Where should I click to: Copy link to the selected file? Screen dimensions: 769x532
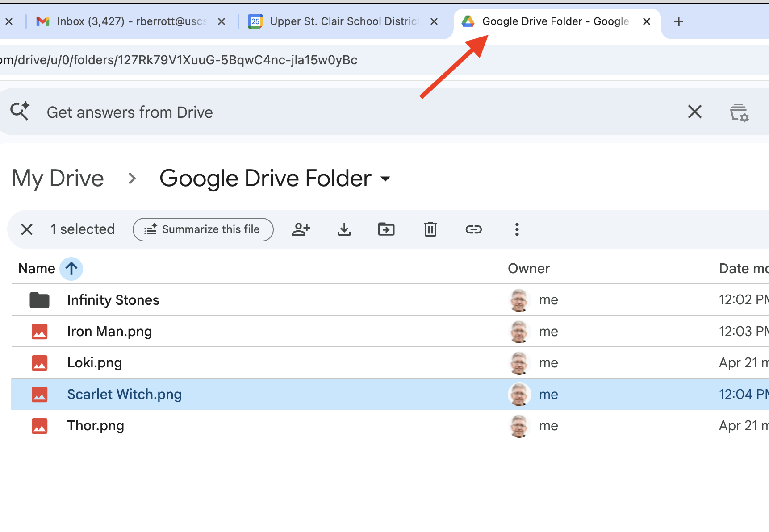coord(473,229)
